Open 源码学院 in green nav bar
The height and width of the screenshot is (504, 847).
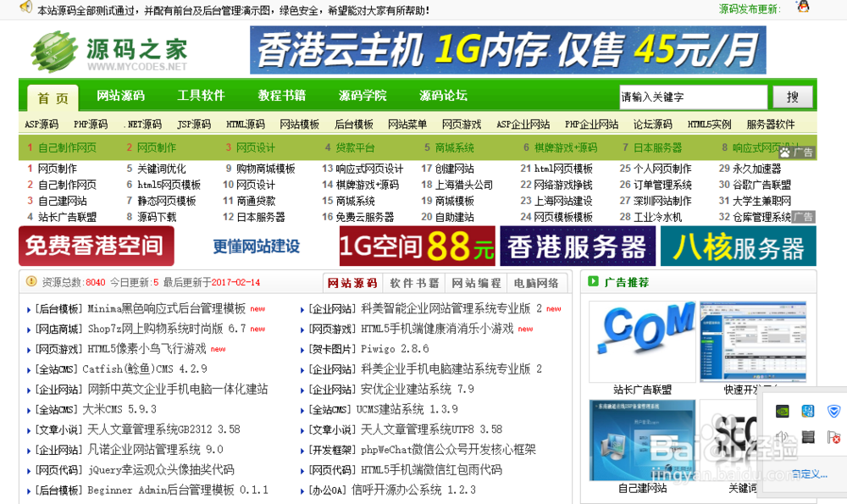coord(363,96)
